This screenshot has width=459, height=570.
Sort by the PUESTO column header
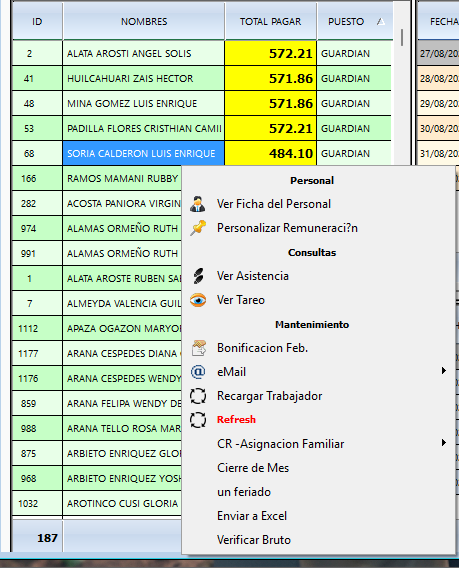click(x=346, y=22)
